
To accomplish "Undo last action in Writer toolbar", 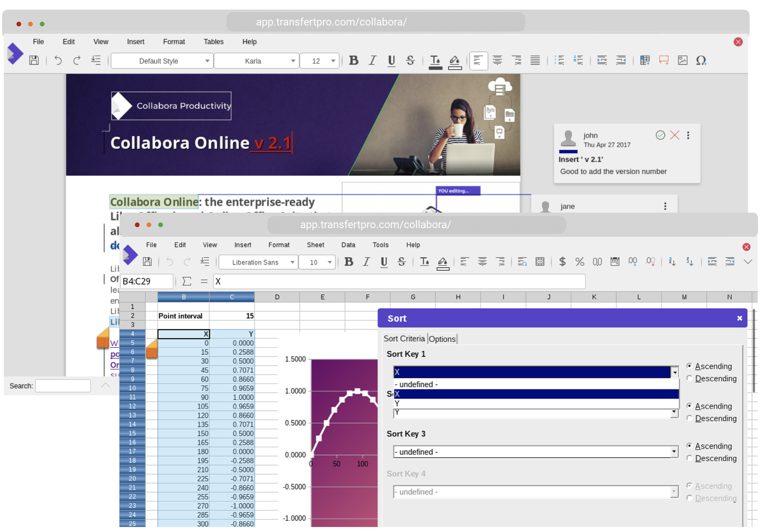I will click(x=58, y=60).
